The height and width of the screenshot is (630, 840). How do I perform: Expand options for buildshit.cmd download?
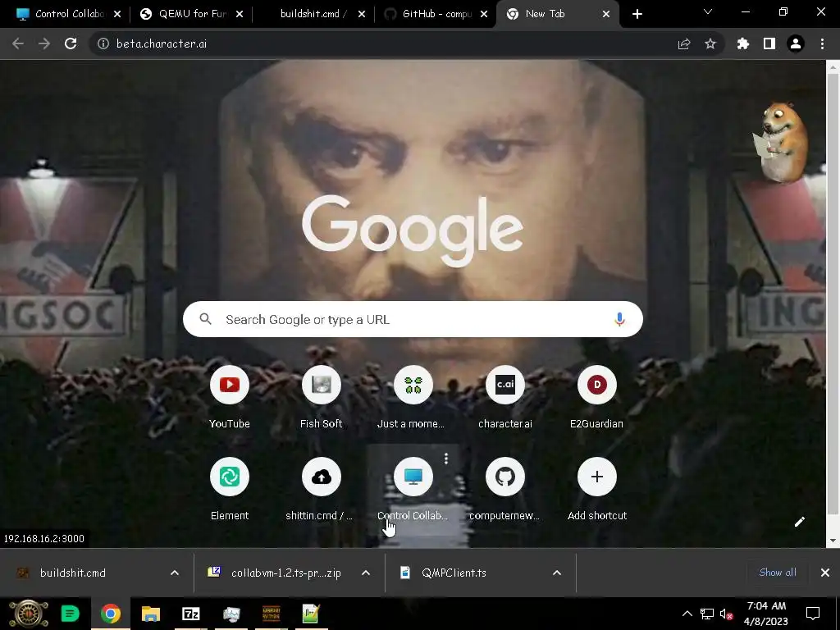(175, 573)
